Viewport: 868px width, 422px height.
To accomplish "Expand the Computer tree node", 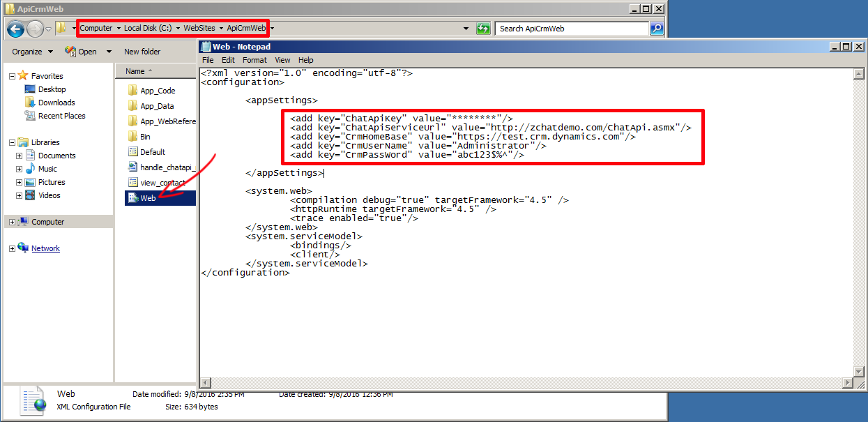I will [11, 222].
